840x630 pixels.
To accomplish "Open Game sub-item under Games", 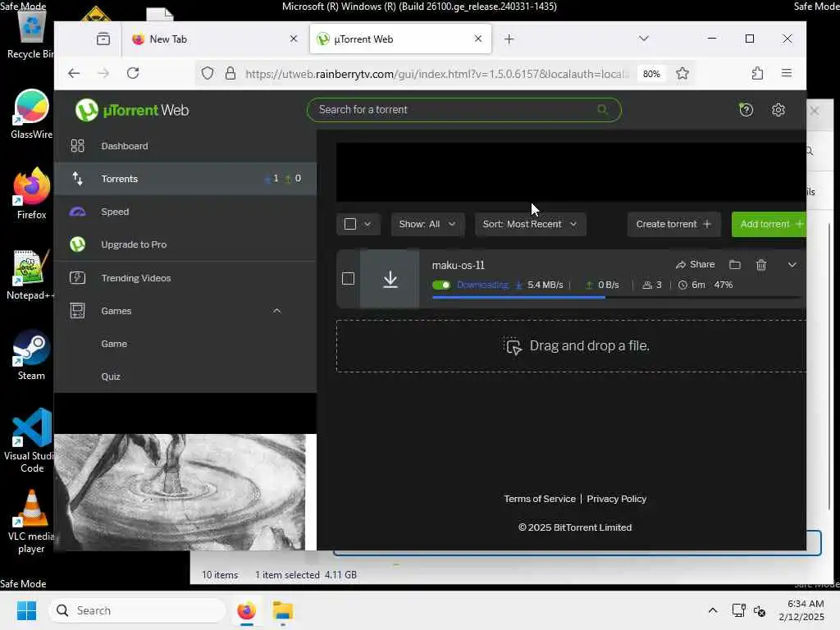I will [185, 344].
